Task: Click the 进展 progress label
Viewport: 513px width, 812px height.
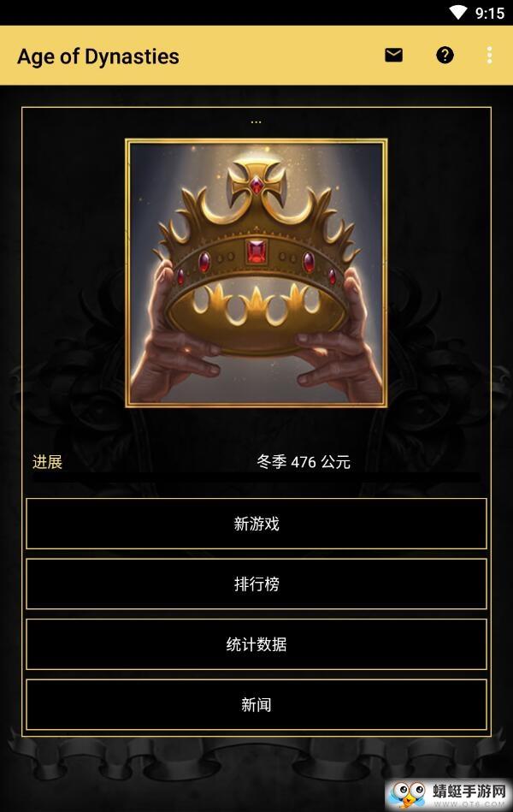Action: pos(47,461)
